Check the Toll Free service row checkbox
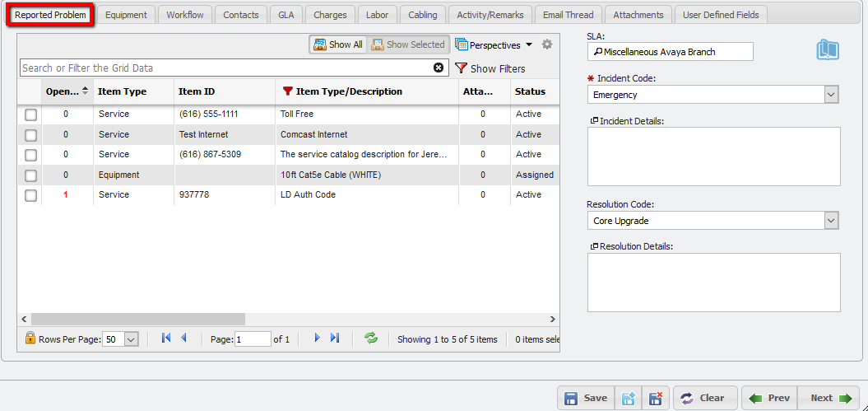The height and width of the screenshot is (411, 868). (x=30, y=114)
